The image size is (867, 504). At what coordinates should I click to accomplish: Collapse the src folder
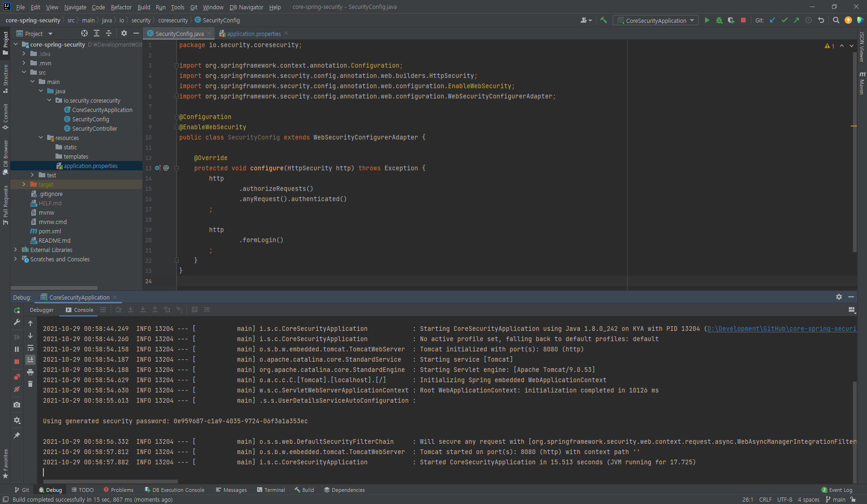click(24, 72)
